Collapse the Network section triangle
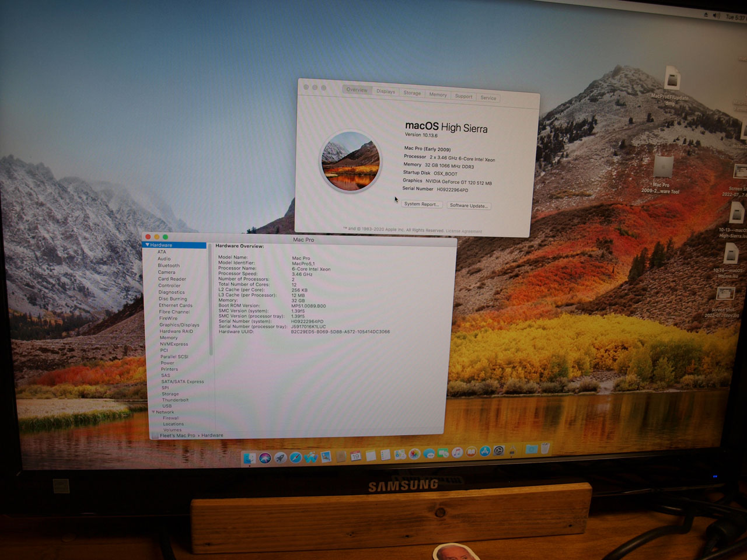Viewport: 747px width, 560px height. coord(153,412)
